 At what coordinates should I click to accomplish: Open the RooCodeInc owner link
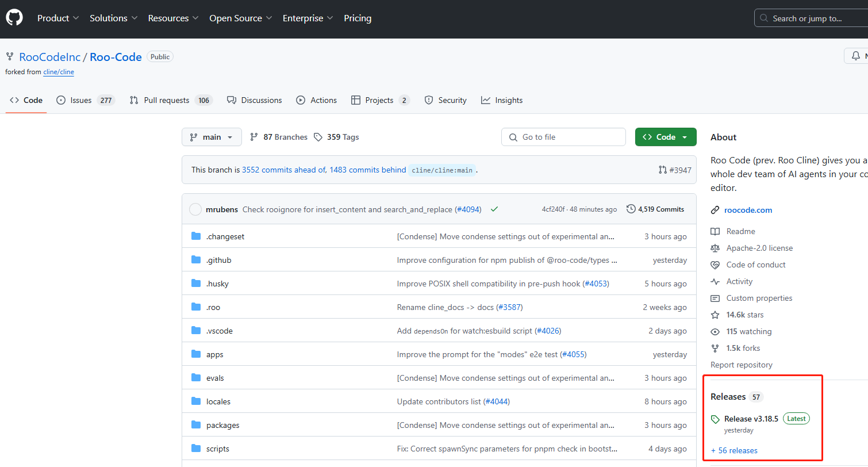(x=50, y=57)
